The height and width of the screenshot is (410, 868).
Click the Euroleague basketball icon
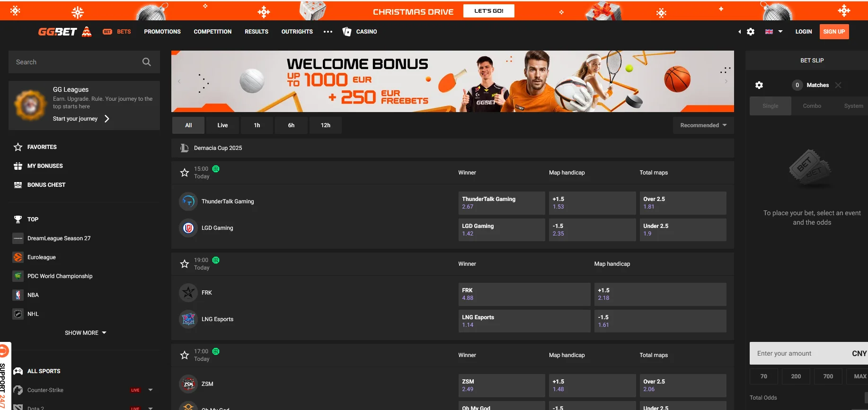18,257
